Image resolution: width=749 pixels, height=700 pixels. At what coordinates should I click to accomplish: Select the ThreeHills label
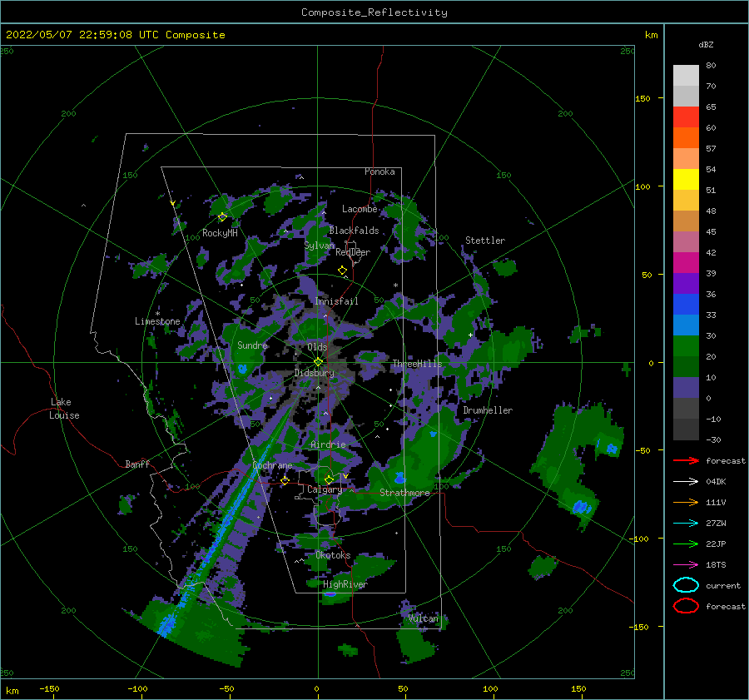[417, 364]
